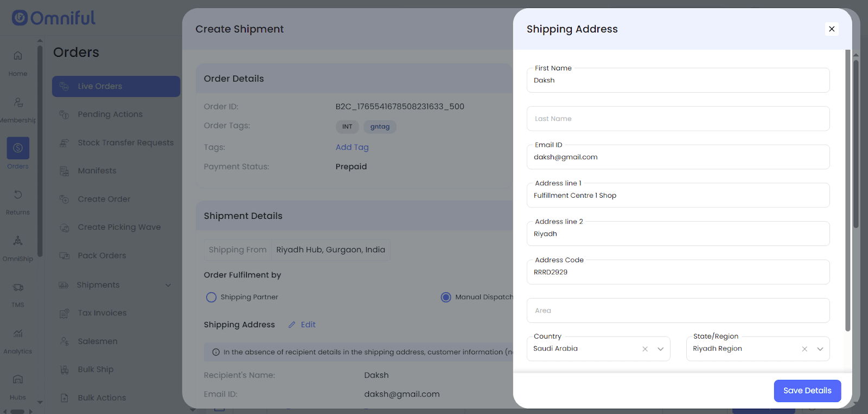The width and height of the screenshot is (868, 414).
Task: Click the Hubs icon in sidebar
Action: (18, 379)
